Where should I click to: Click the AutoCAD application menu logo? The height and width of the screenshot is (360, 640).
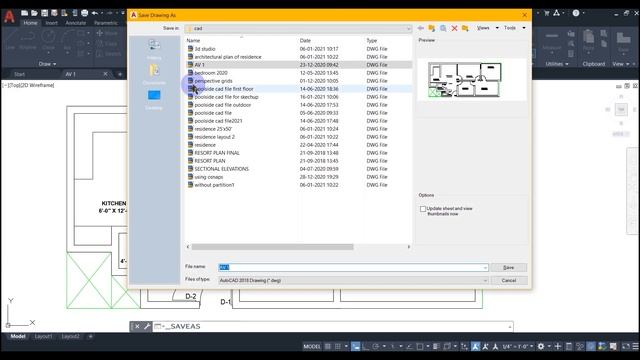9,16
